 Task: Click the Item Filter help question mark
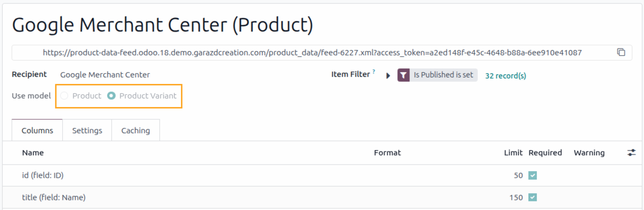(x=374, y=71)
